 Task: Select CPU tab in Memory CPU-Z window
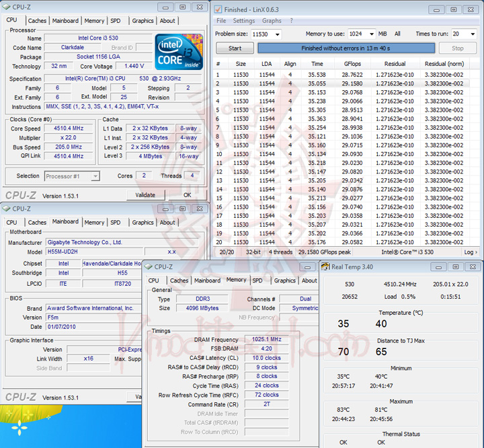(x=154, y=281)
